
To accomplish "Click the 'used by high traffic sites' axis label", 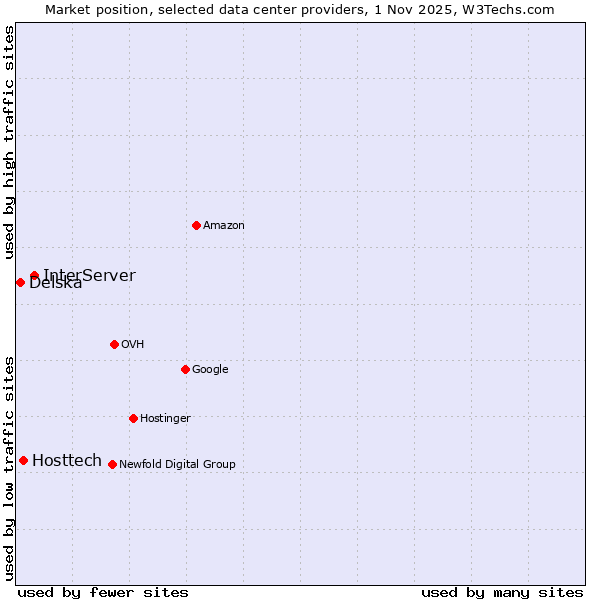I will coord(9,142).
